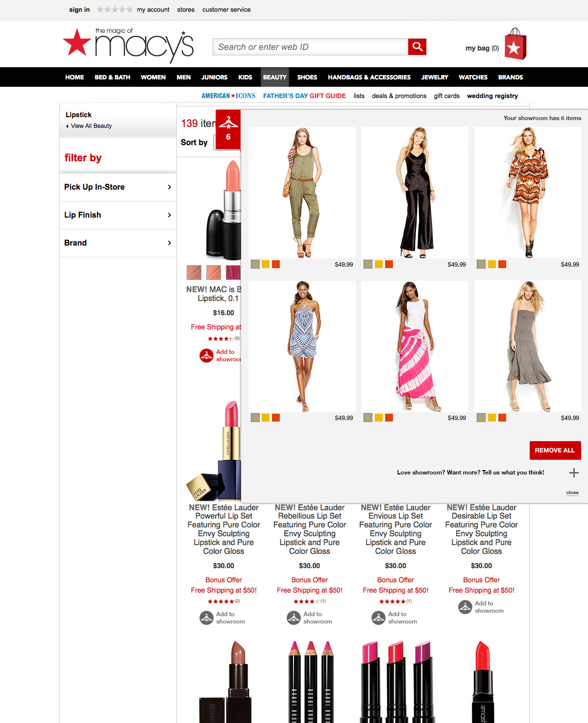The width and height of the screenshot is (588, 723).
Task: Click star rating under Envious Lip Set
Action: pos(392,601)
